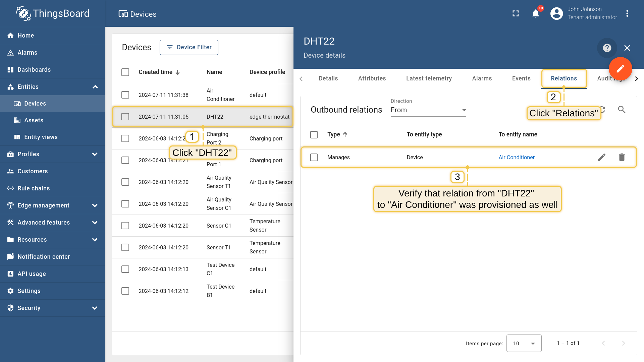Open the Items per page dropdown
Image resolution: width=644 pixels, height=362 pixels.
[524, 343]
